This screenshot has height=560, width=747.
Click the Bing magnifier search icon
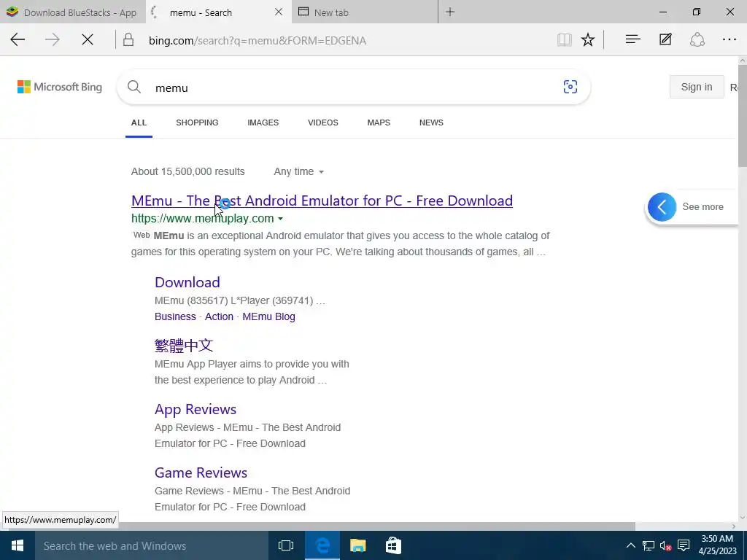134,87
